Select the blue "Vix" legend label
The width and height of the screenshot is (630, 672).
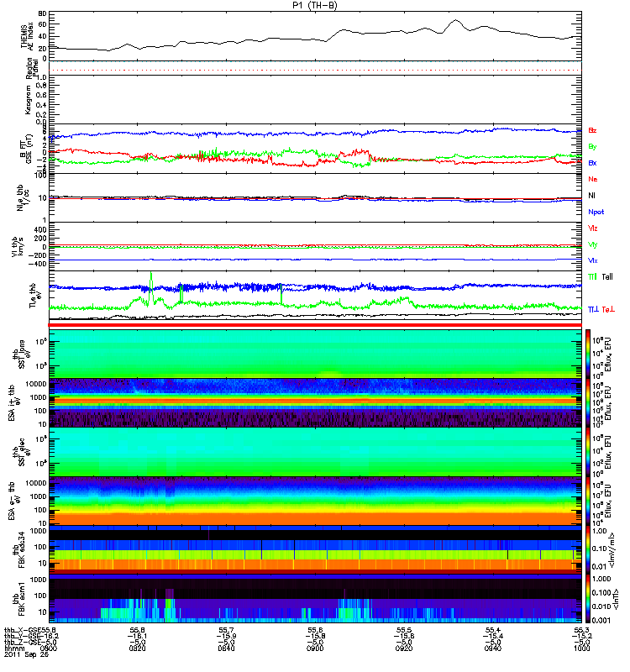(x=593, y=260)
